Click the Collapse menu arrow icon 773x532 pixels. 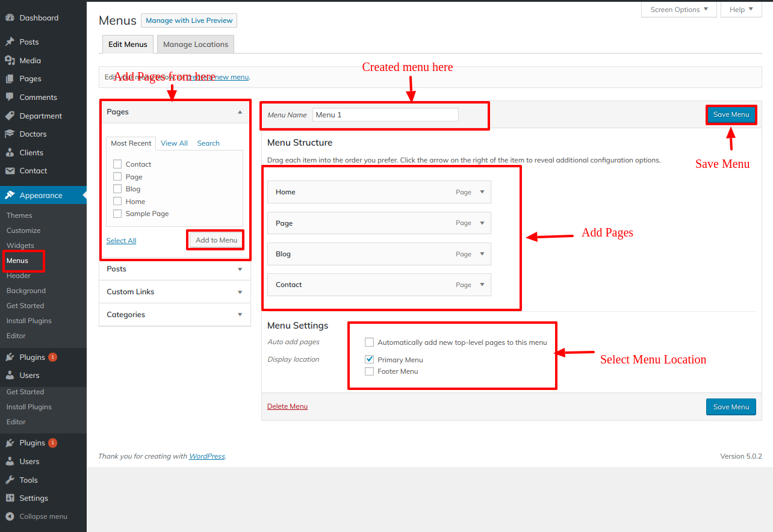(10, 516)
